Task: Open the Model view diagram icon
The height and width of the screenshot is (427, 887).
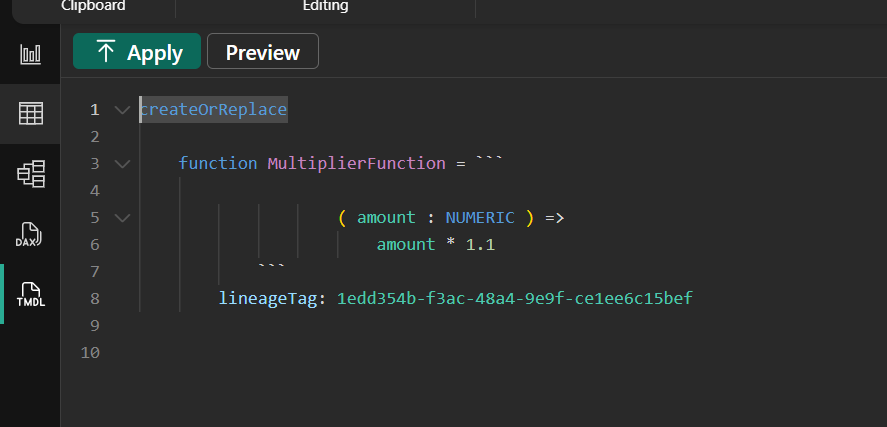Action: (x=30, y=174)
